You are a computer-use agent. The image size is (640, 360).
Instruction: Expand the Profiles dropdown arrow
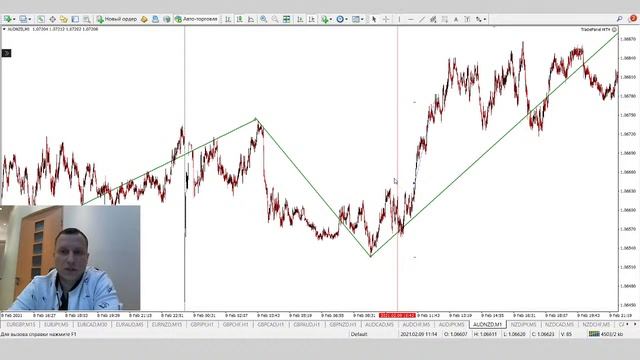point(30,19)
